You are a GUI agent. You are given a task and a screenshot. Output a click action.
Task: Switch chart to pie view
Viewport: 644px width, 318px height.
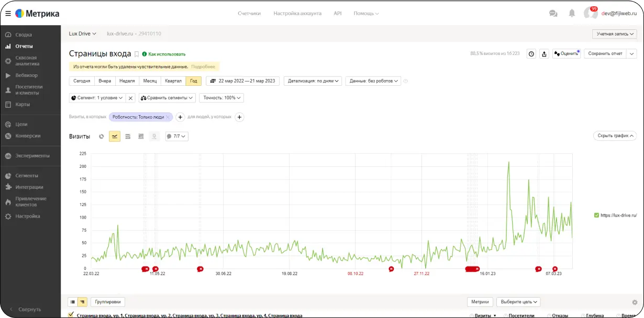102,137
